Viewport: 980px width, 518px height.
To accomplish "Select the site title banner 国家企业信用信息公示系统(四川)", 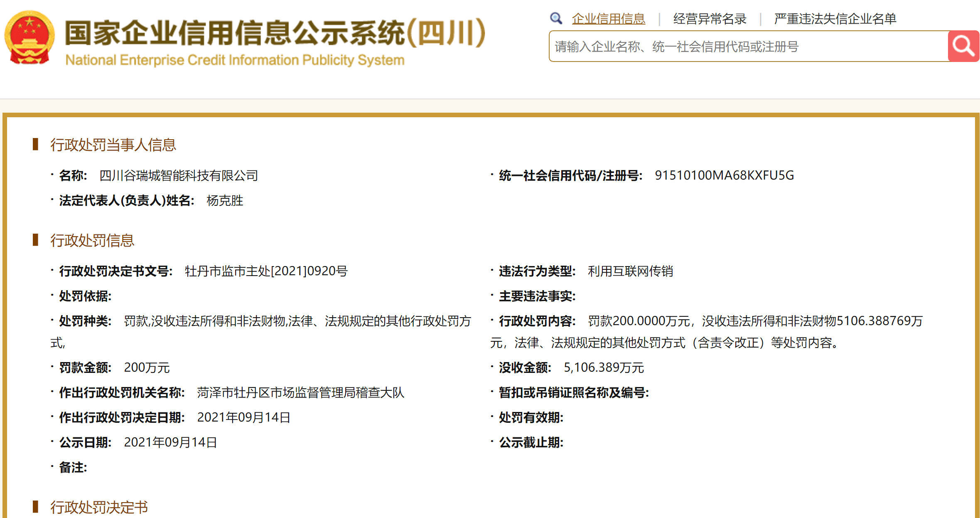I will (274, 35).
